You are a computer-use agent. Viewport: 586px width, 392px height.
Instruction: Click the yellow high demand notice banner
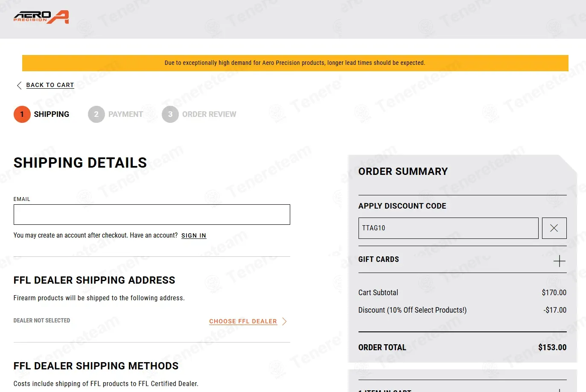click(295, 63)
